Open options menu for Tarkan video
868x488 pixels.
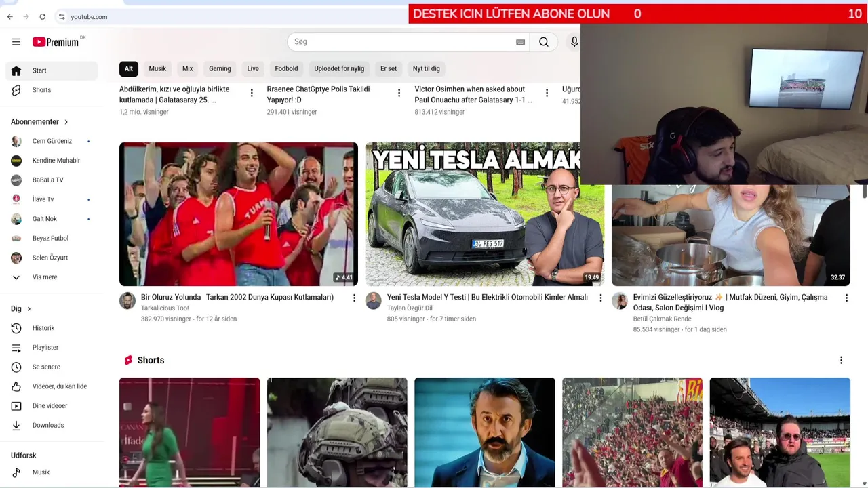tap(354, 298)
